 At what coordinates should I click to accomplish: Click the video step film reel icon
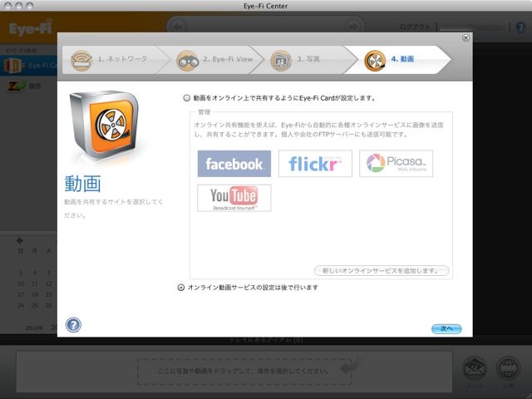(x=375, y=61)
